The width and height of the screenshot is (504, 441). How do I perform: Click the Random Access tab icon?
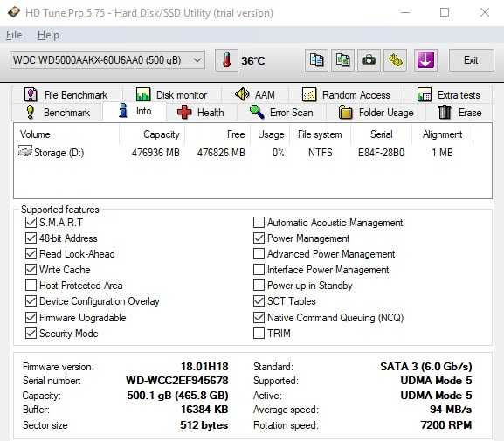[309, 95]
